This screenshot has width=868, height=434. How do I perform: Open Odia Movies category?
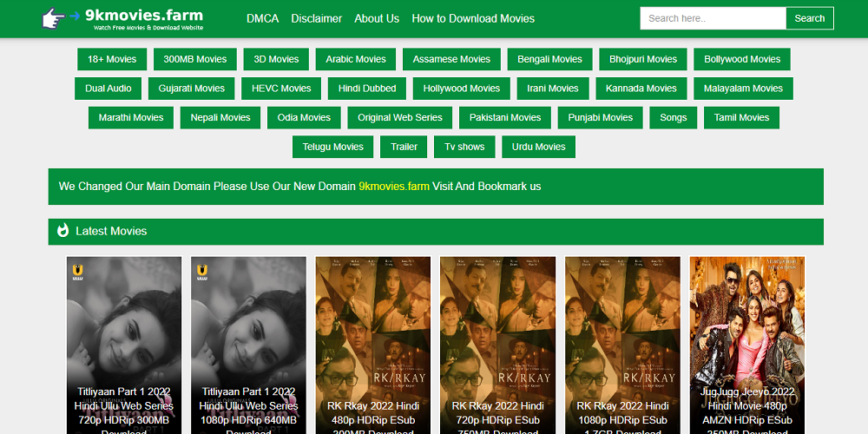304,118
